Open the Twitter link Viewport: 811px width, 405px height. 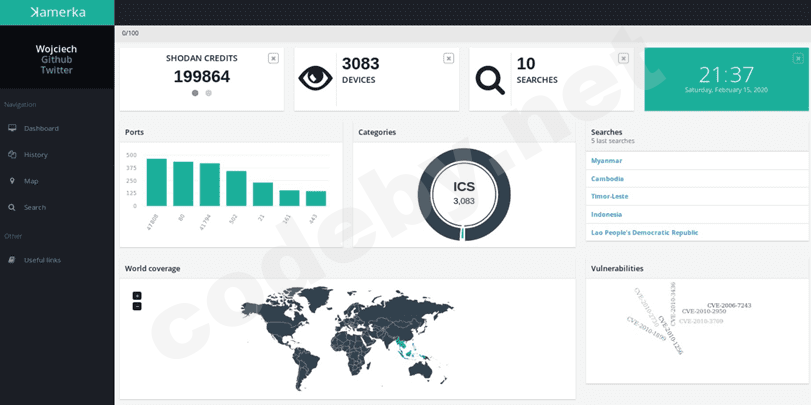click(x=56, y=70)
